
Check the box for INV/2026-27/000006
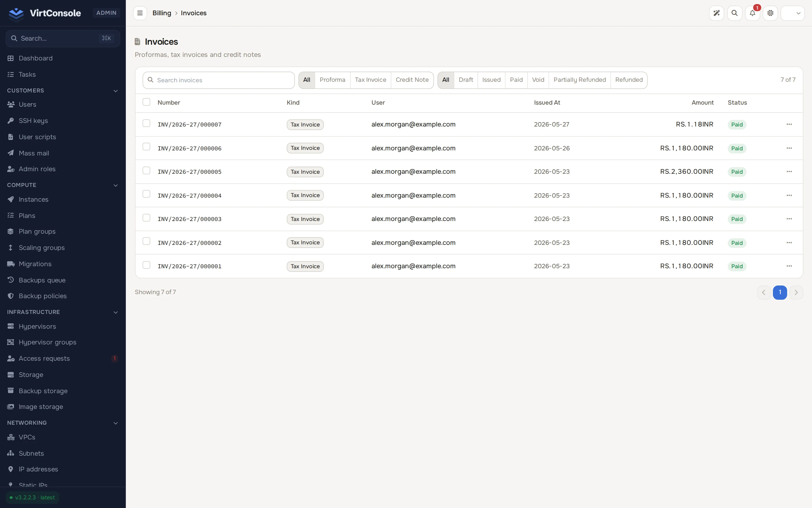146,147
